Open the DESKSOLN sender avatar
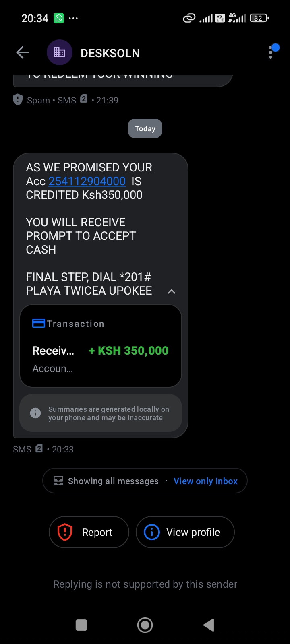290x644 pixels. 60,52
